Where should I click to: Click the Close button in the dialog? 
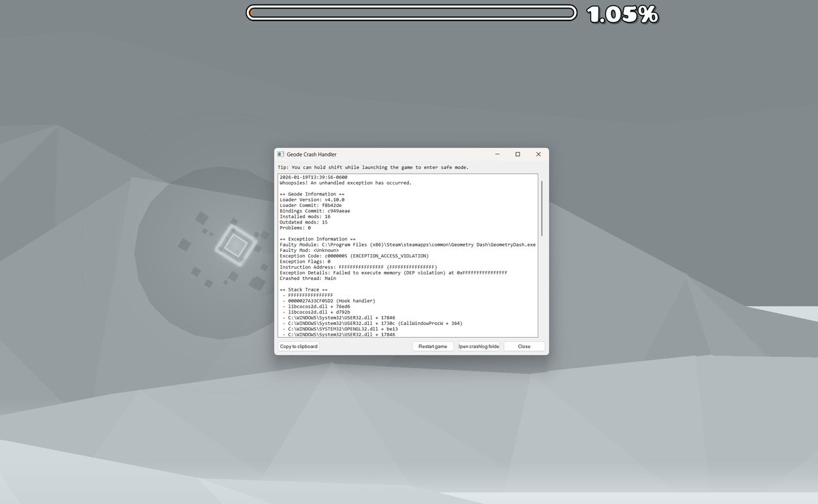(524, 347)
